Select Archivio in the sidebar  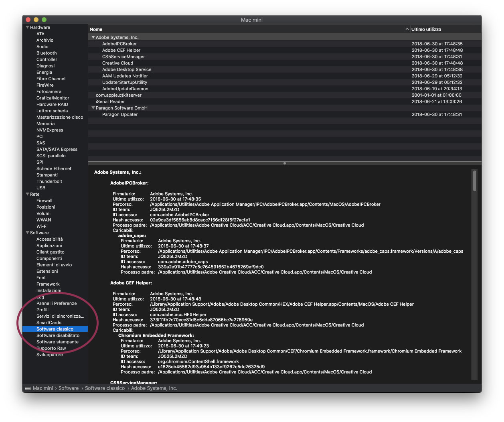(45, 40)
